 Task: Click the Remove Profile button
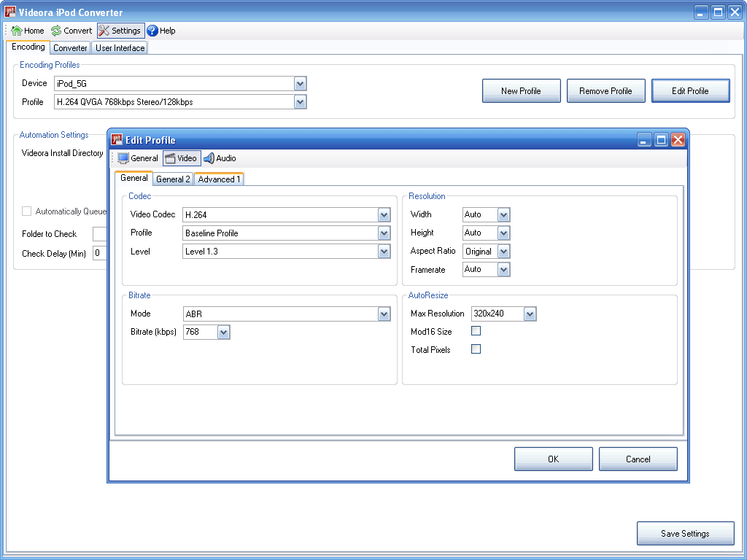pos(605,91)
